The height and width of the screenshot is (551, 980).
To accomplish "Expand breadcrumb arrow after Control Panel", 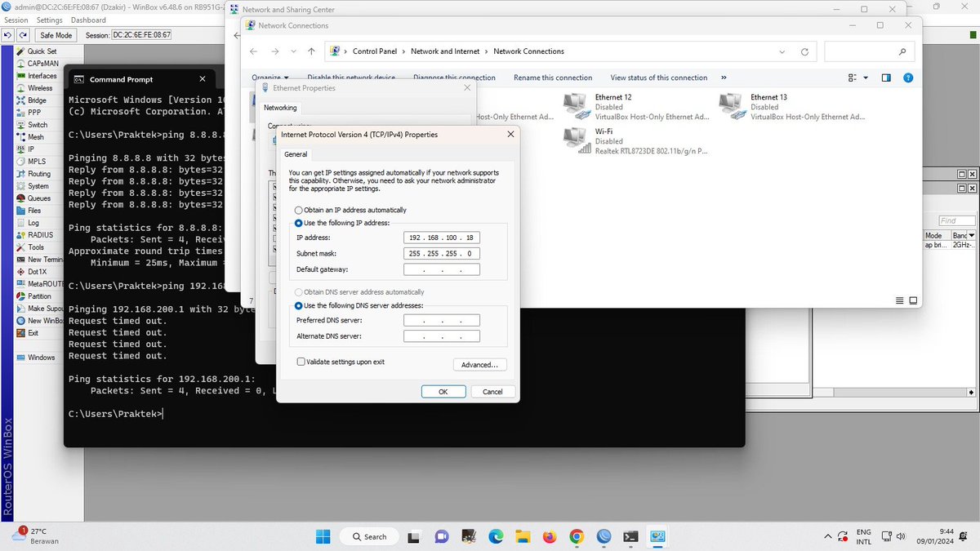I will pos(403,51).
